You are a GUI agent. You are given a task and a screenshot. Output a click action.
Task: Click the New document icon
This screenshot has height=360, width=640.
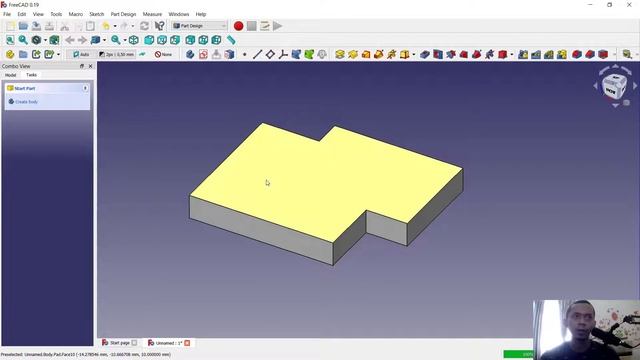point(10,26)
